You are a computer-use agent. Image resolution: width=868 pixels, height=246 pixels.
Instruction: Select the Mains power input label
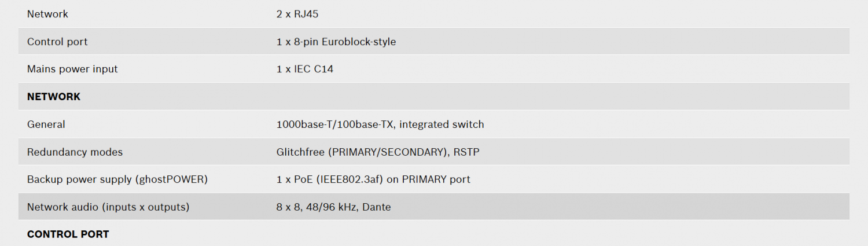72,69
